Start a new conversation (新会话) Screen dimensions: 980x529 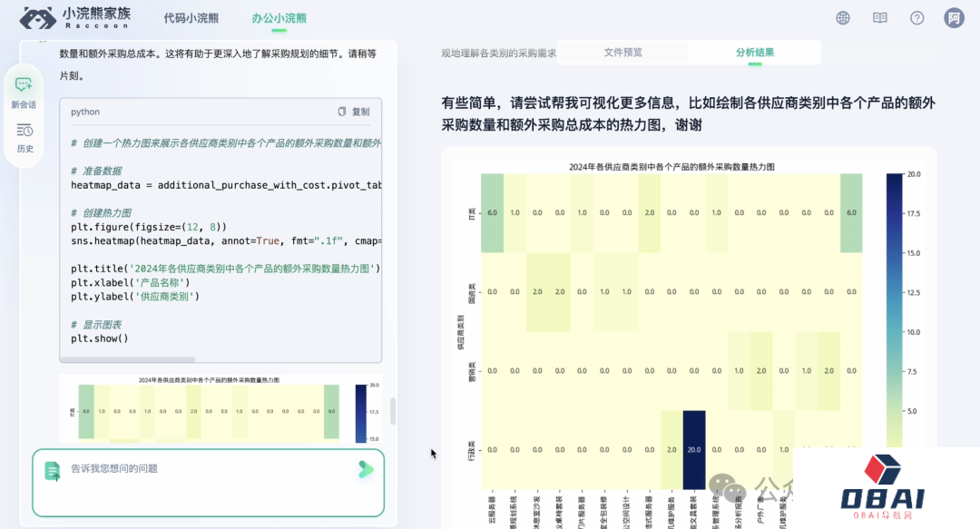24,91
